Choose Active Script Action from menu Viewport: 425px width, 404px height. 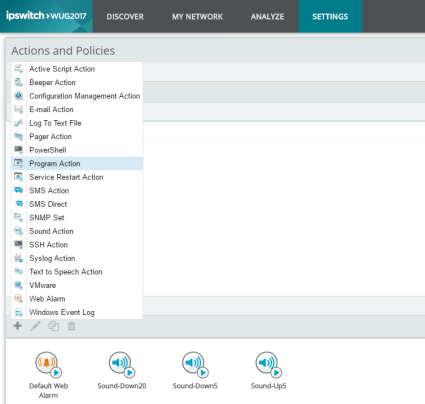(77, 69)
